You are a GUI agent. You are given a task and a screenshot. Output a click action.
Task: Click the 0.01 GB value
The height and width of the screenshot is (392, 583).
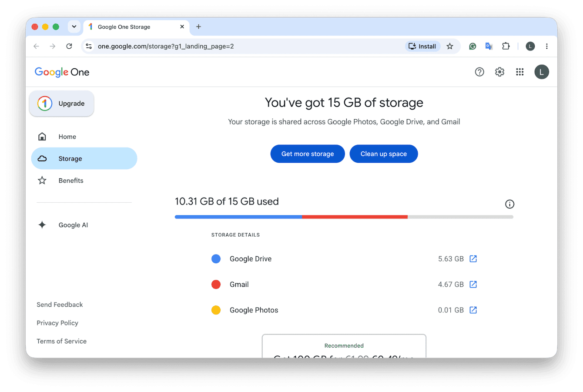451,310
